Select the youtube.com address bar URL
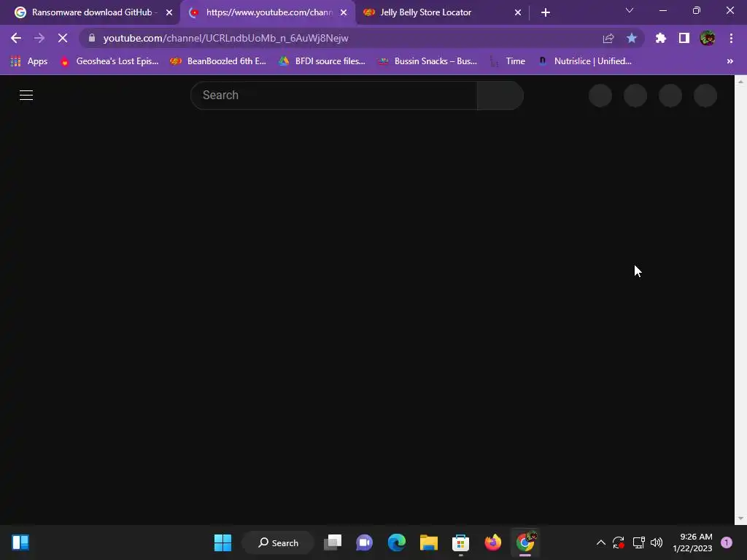 point(226,38)
